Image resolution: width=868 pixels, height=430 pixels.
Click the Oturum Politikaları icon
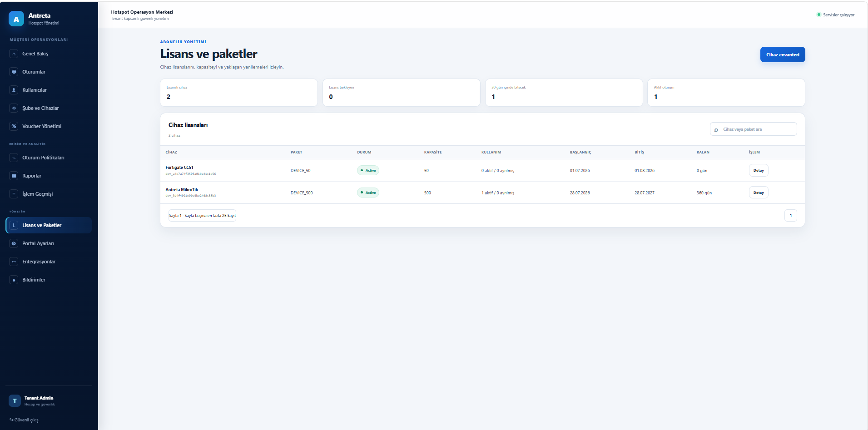click(x=14, y=158)
